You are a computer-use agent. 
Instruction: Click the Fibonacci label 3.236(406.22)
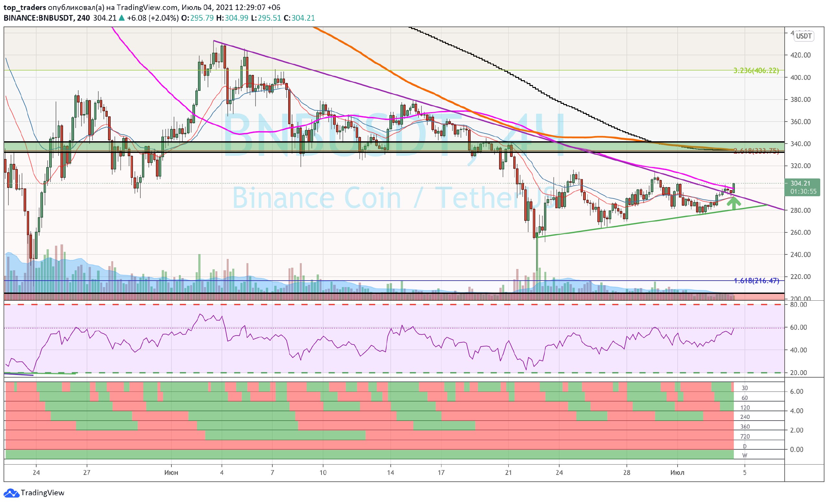[x=756, y=70]
